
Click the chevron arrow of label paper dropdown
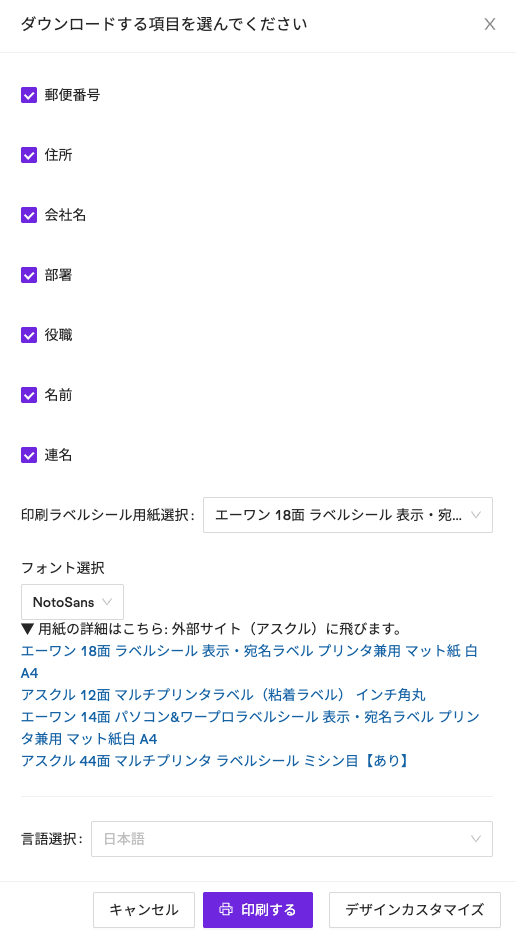tap(476, 515)
